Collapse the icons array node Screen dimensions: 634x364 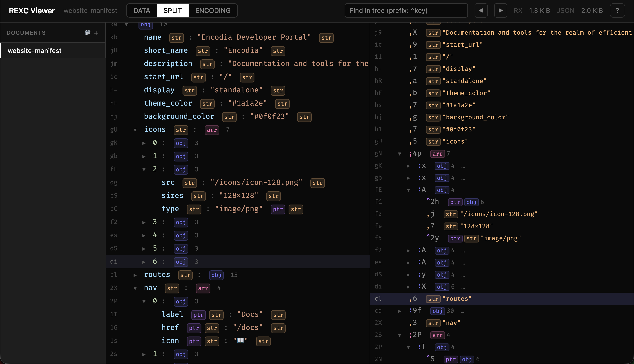[x=135, y=130]
